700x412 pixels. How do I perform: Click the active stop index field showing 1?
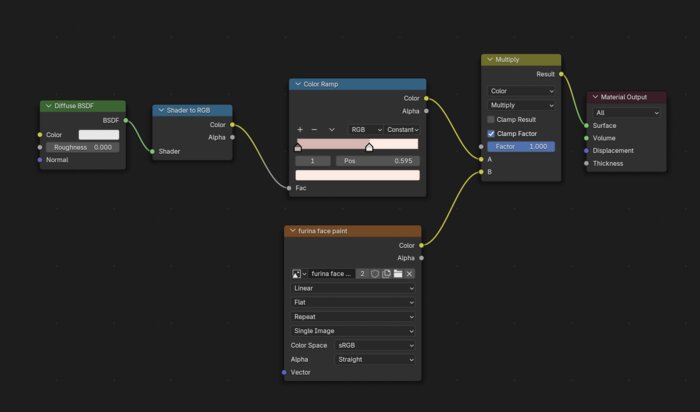click(313, 161)
